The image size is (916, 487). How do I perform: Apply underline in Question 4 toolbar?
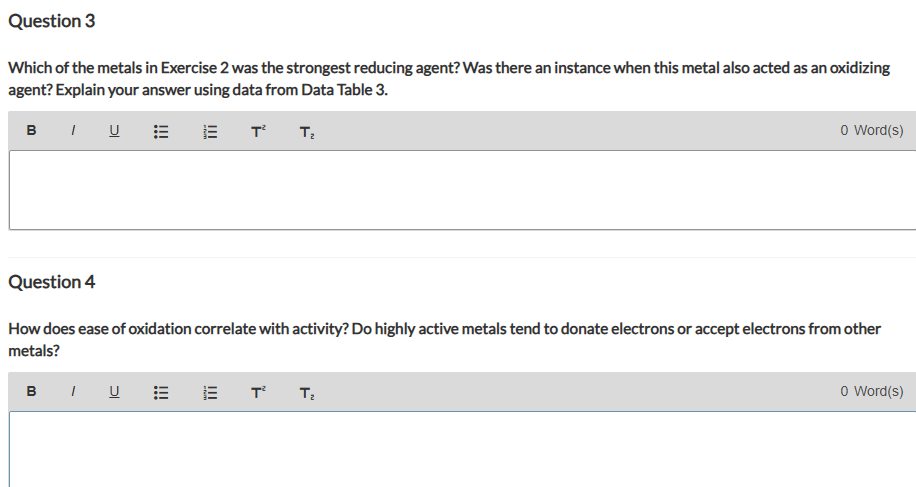(114, 392)
